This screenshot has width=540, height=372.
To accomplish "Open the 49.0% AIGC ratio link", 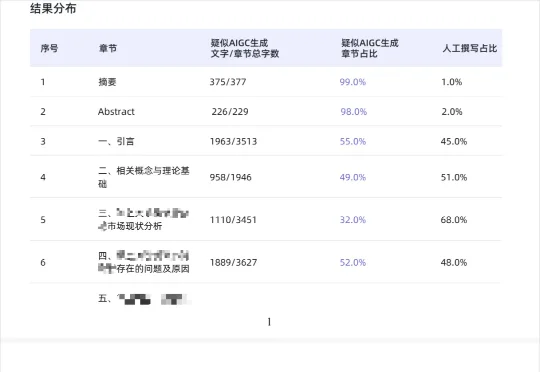I will click(353, 177).
